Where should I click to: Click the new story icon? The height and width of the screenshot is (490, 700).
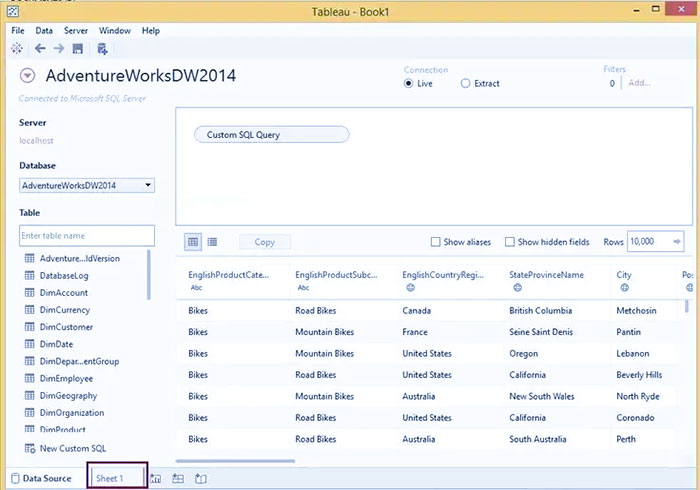pos(201,478)
